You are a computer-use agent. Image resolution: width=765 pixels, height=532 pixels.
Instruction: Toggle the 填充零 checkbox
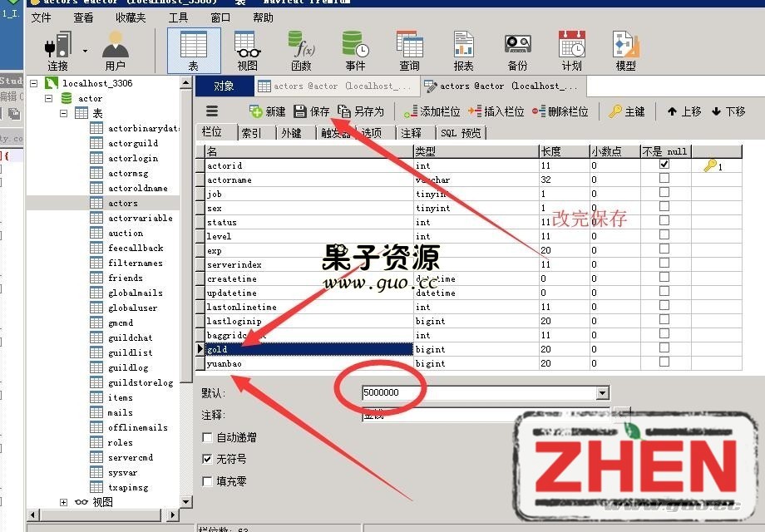pyautogui.click(x=207, y=481)
